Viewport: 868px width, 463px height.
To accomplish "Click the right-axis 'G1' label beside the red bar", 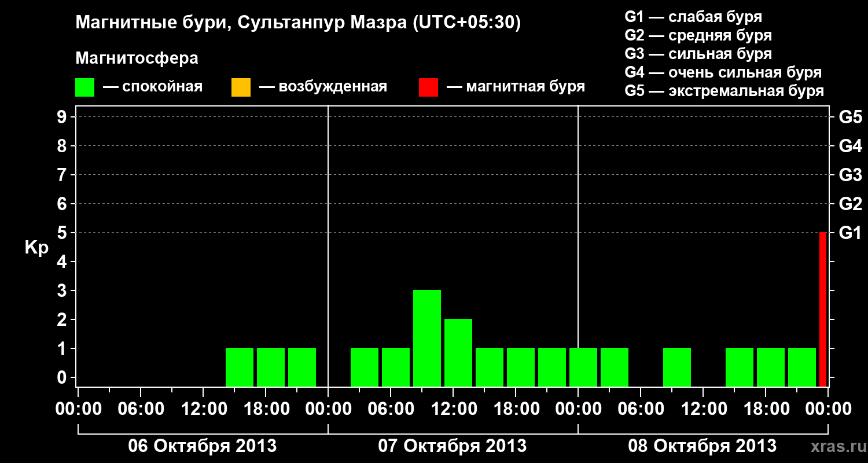I will [851, 233].
